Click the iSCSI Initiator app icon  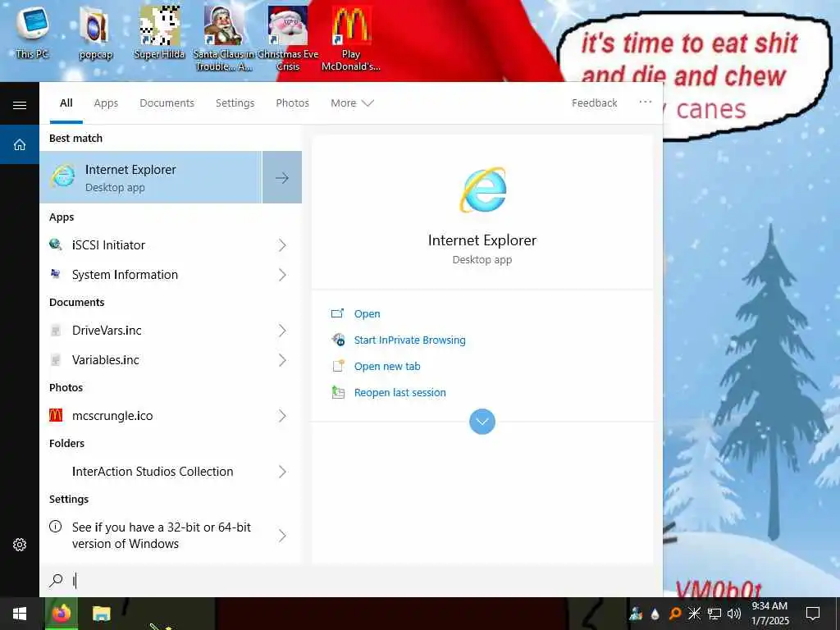[56, 244]
